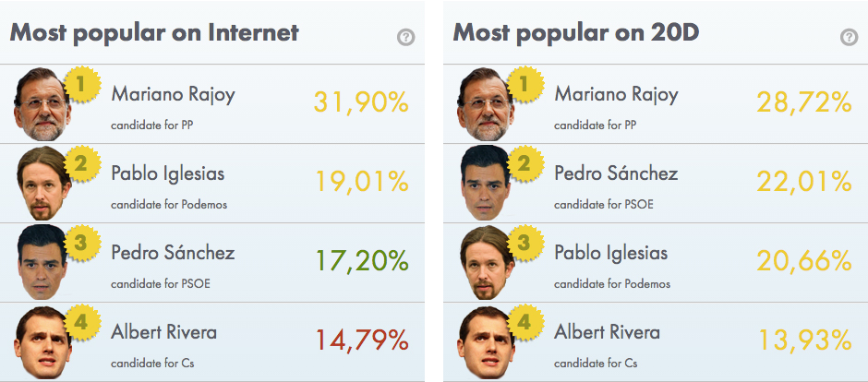
Task: Select rank 4 badge beside Albert Rivera, 20D
Action: [x=525, y=323]
